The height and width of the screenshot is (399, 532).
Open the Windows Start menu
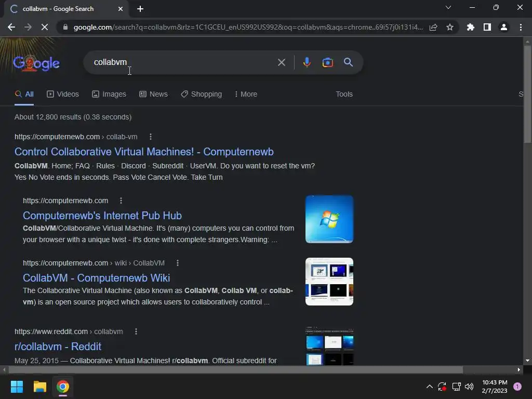click(17, 387)
